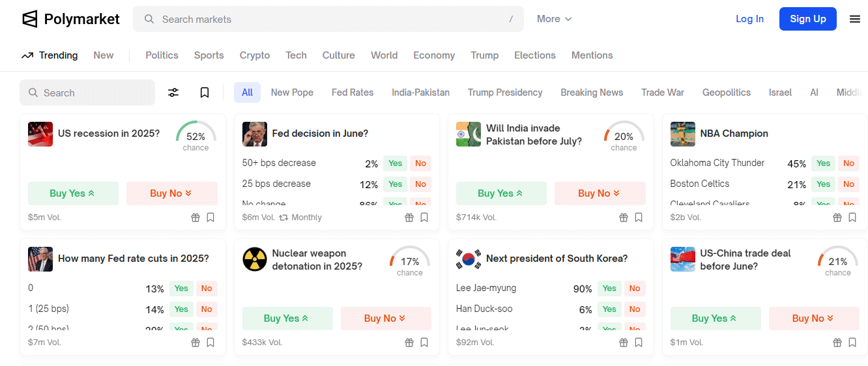The height and width of the screenshot is (366, 868).
Task: Click Yes for 50+ bps decrease
Action: (396, 163)
